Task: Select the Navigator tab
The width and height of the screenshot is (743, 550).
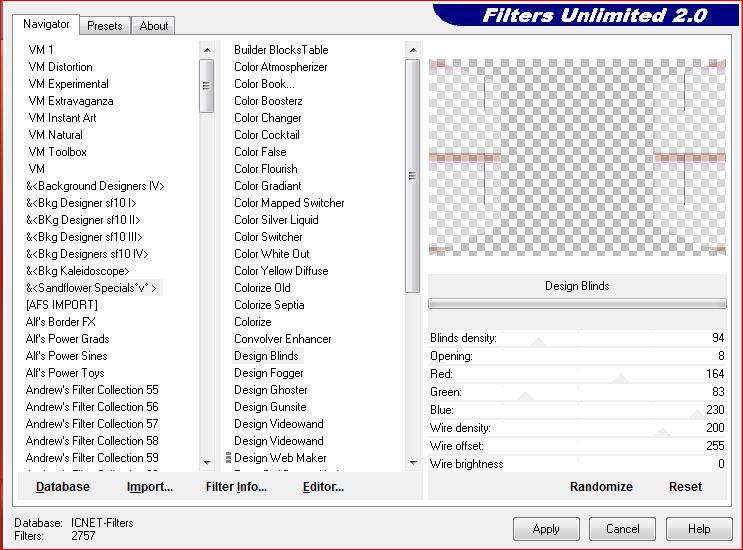Action: click(46, 24)
